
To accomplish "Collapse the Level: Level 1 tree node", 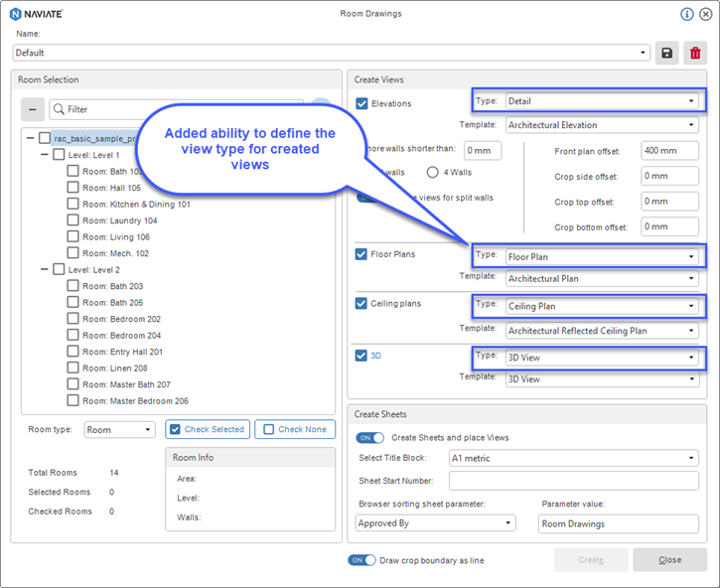I will click(45, 154).
